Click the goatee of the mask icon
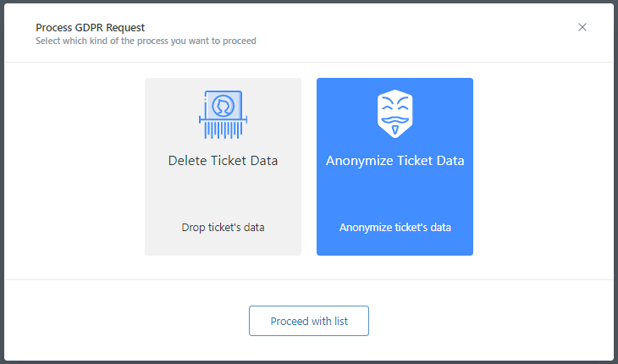Screen dimensions: 618x364 tap(395, 130)
